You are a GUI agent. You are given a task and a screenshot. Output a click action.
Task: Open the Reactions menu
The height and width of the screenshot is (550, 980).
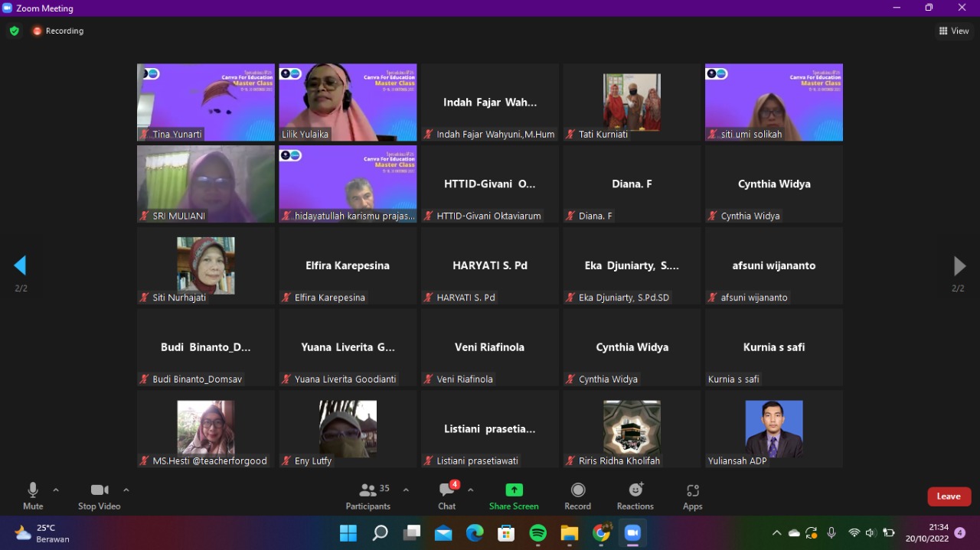[635, 496]
